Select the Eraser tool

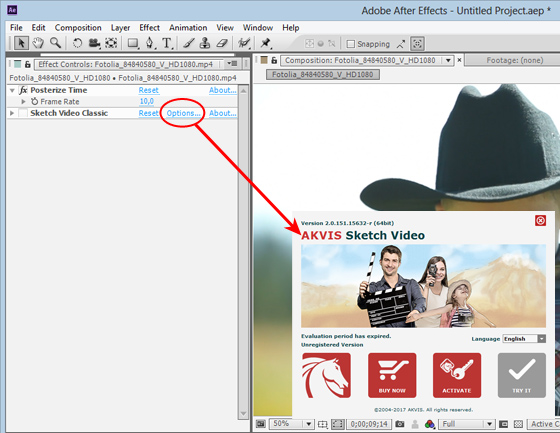coord(222,43)
